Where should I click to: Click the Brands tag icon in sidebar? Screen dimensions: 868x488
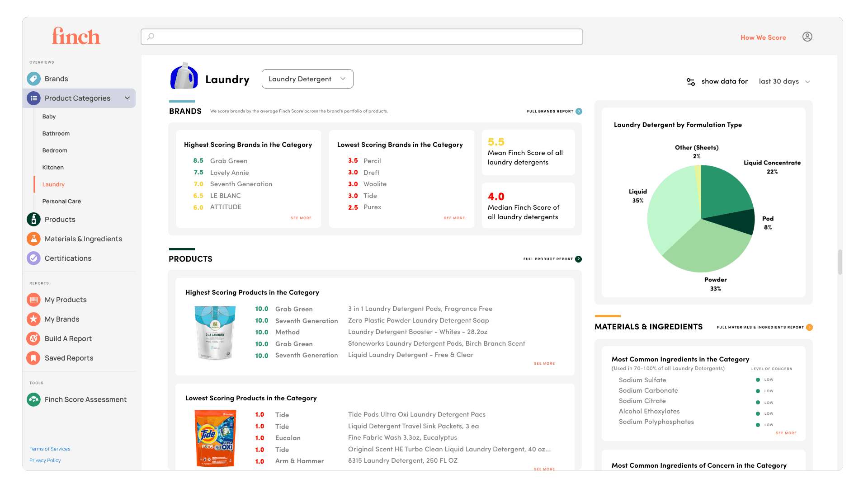(x=33, y=79)
